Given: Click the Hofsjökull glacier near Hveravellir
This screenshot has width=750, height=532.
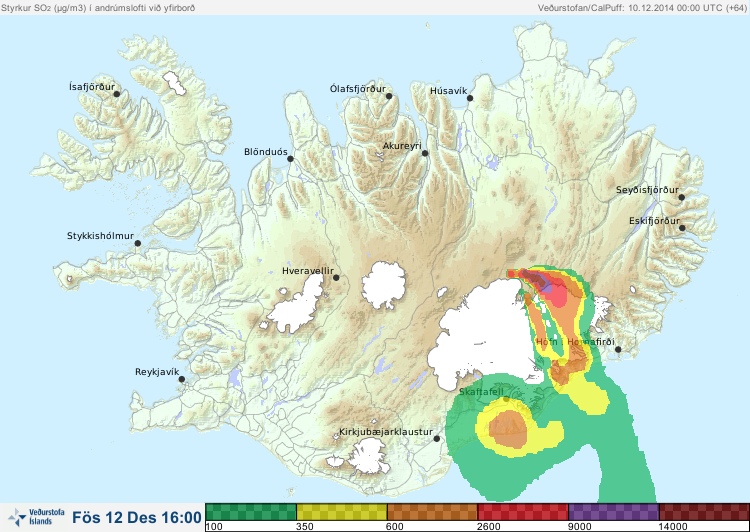Looking at the screenshot, I should point(384,285).
